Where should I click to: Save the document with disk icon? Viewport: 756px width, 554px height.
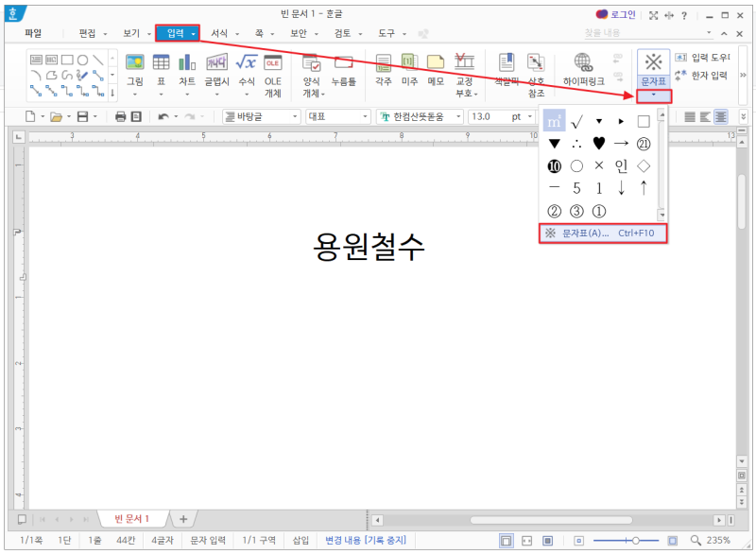[83, 116]
